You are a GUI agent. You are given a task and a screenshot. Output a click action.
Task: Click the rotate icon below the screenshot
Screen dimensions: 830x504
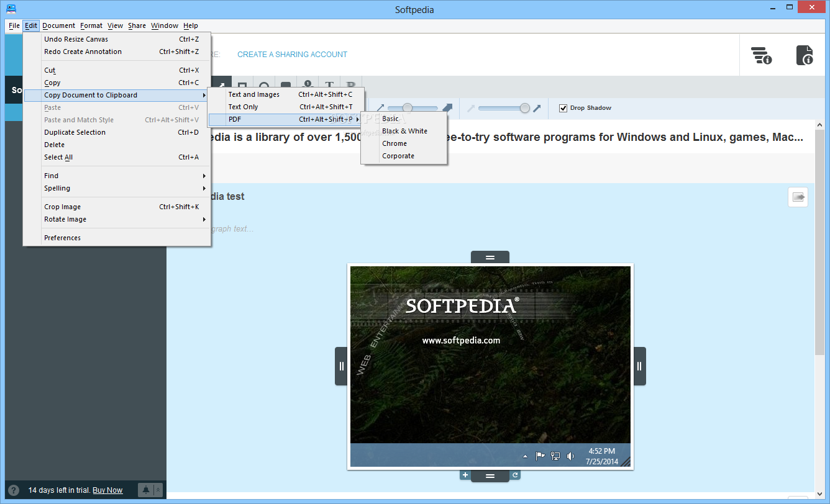click(514, 475)
